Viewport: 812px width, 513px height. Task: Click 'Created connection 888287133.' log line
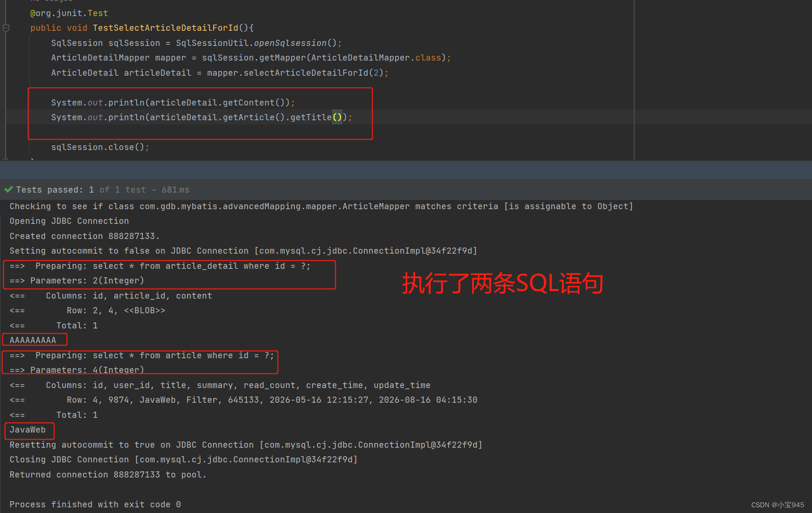pyautogui.click(x=85, y=236)
